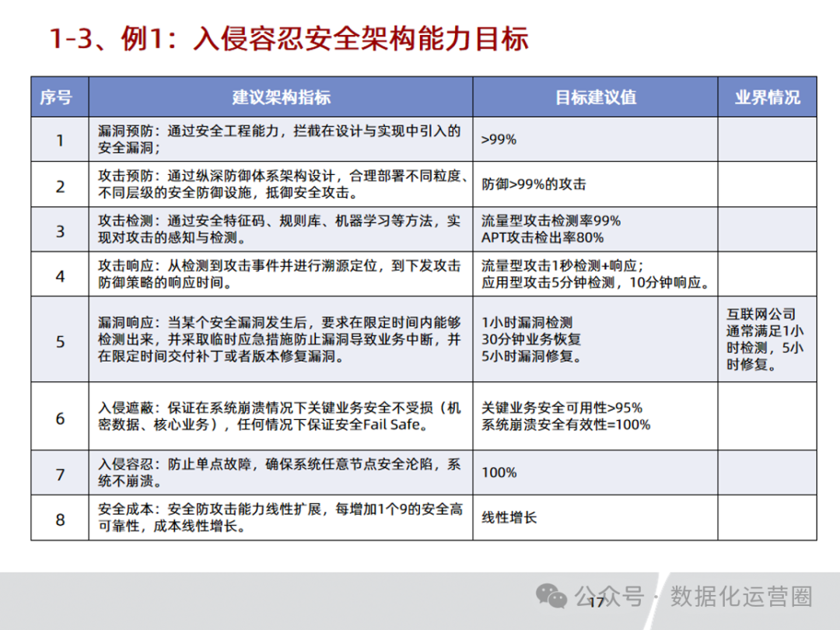Click row number 5 cell
The image size is (840, 630).
click(x=60, y=339)
